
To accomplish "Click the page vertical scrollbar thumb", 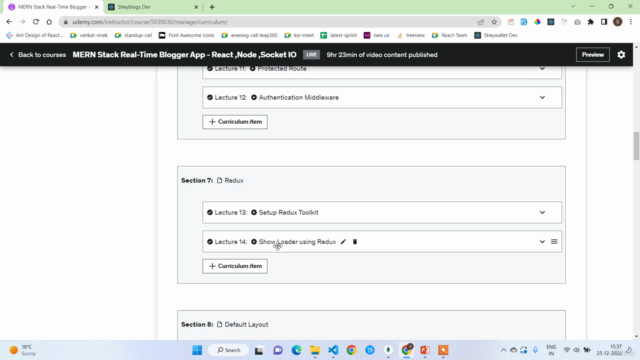I will point(636,146).
